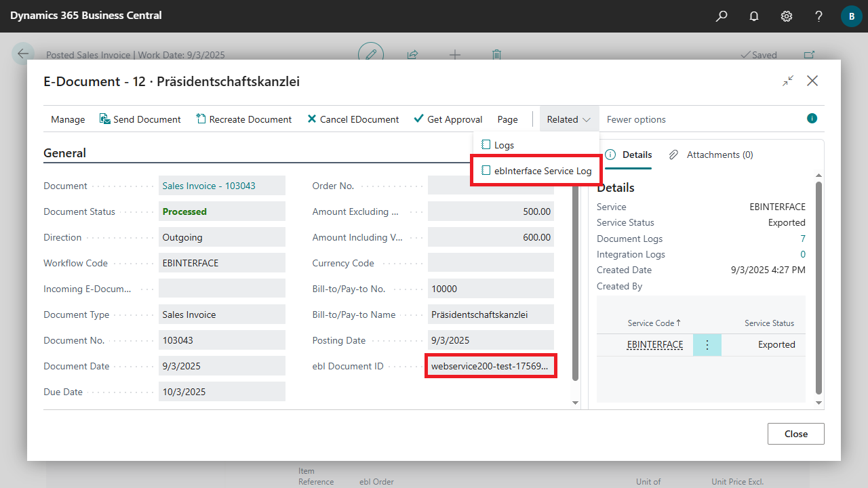This screenshot has height=488, width=868.
Task: Click the Close button
Action: (796, 434)
